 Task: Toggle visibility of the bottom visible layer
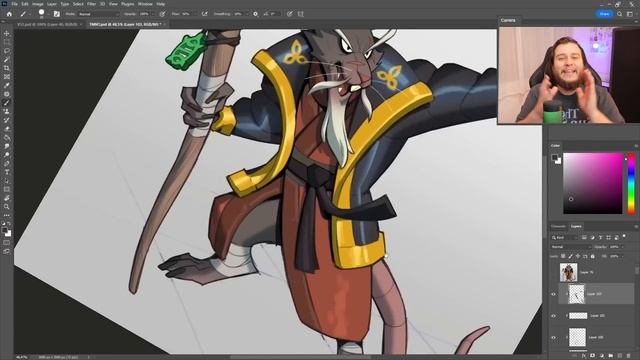click(x=553, y=337)
